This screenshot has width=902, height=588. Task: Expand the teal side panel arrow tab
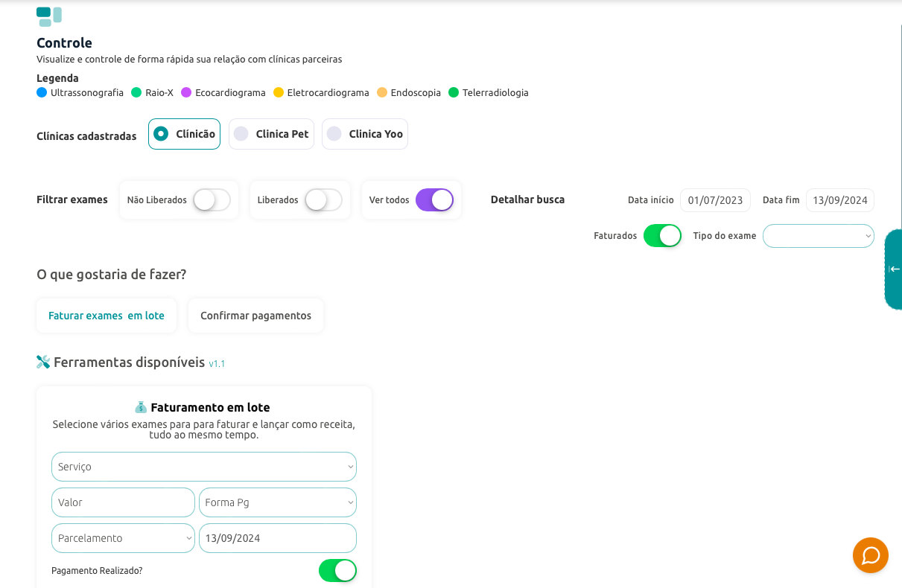(894, 269)
